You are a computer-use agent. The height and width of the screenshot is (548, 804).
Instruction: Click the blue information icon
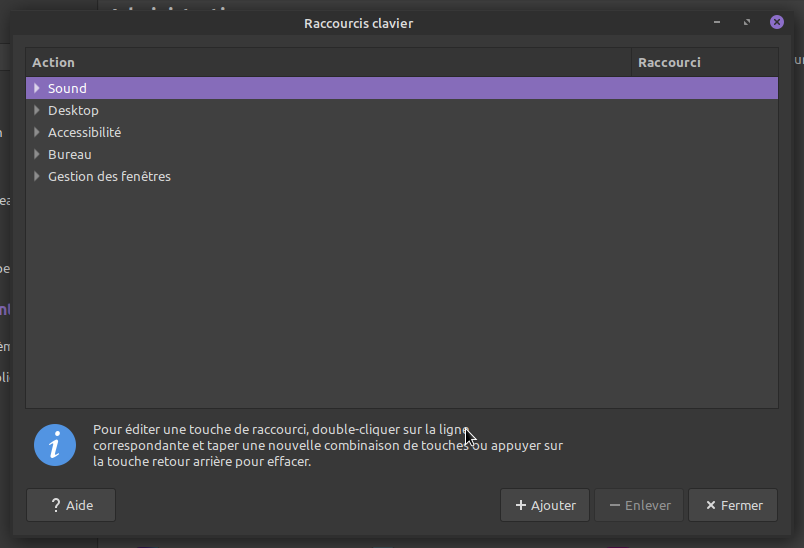[55, 445]
